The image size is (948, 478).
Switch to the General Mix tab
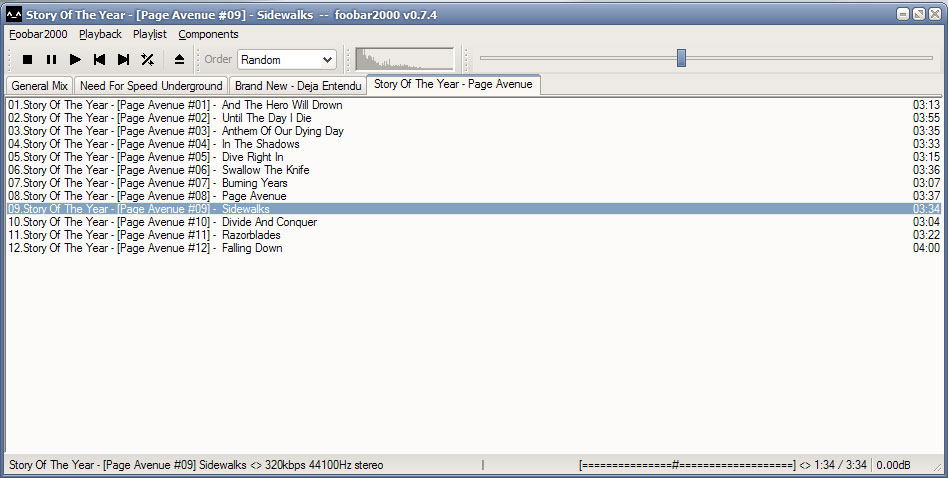pyautogui.click(x=39, y=86)
